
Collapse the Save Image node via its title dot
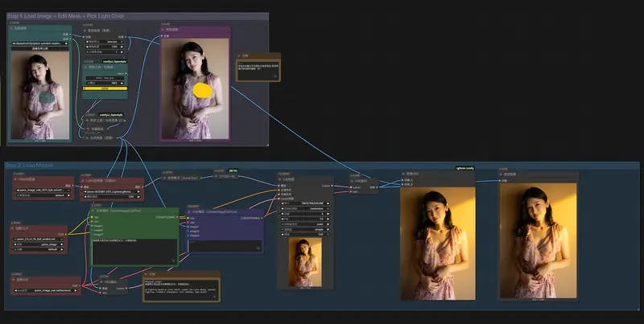point(501,174)
